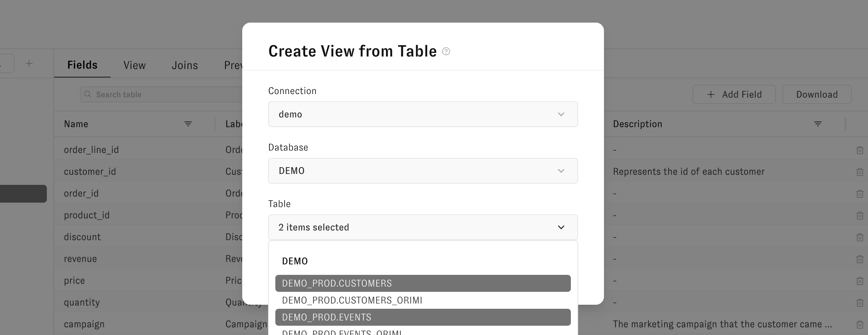Click the Add Field button
This screenshot has height=335, width=868.
click(x=734, y=94)
